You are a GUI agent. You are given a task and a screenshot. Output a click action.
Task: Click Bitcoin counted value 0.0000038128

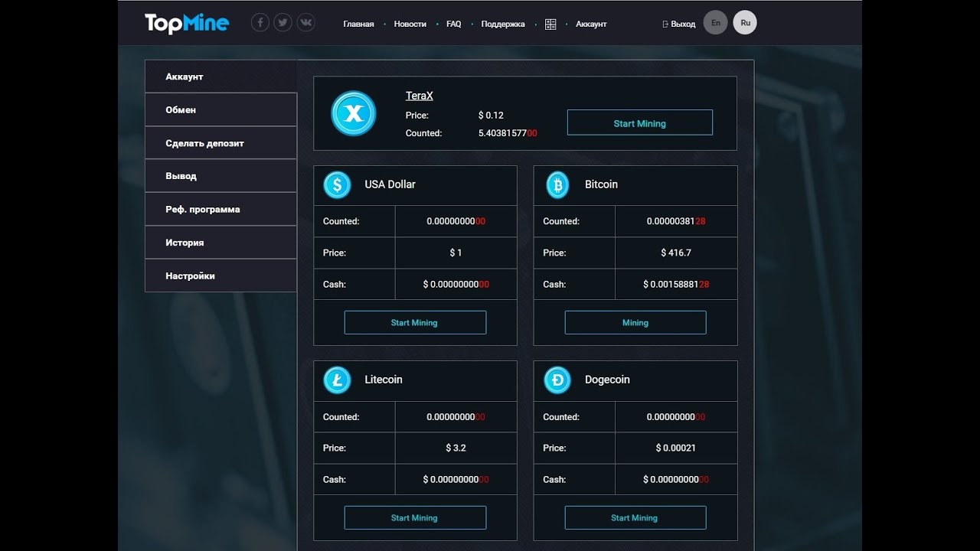pos(676,221)
